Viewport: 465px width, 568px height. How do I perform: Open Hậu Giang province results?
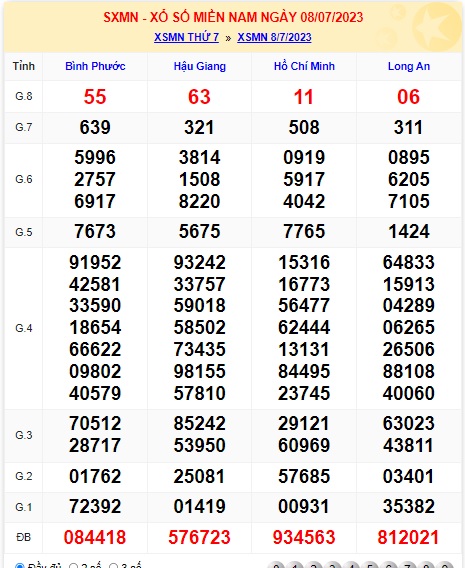[200, 66]
